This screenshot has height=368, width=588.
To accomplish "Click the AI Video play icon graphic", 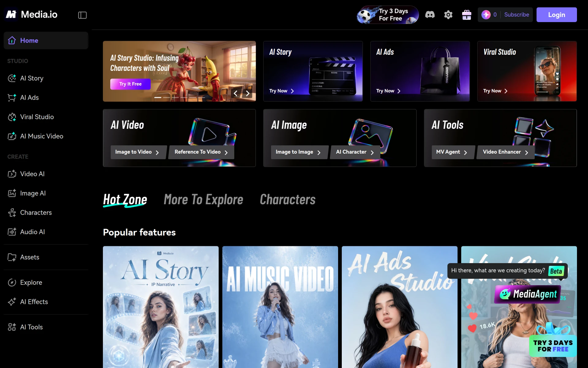I will tap(212, 132).
